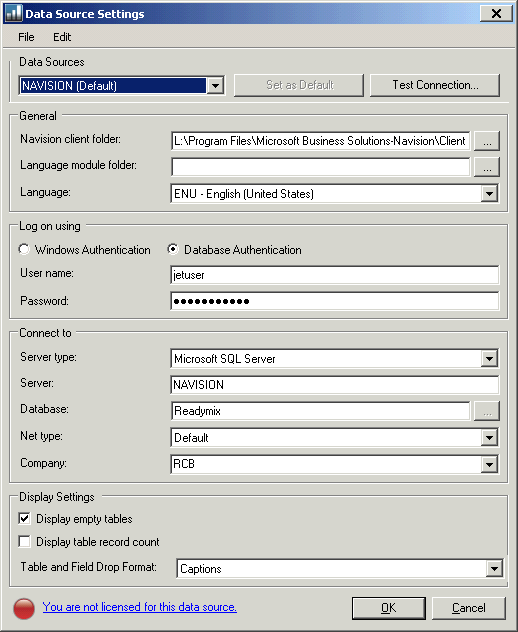Expand the Language dropdown
This screenshot has width=518, height=632.
[x=489, y=193]
